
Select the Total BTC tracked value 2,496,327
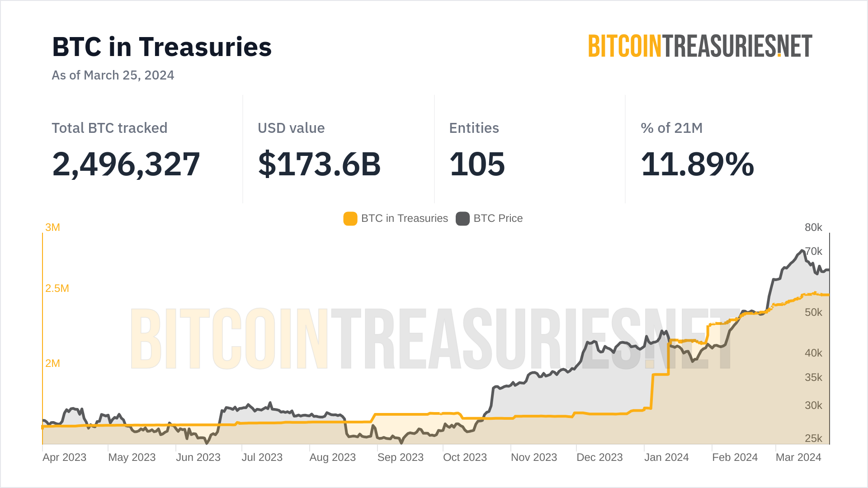point(126,164)
